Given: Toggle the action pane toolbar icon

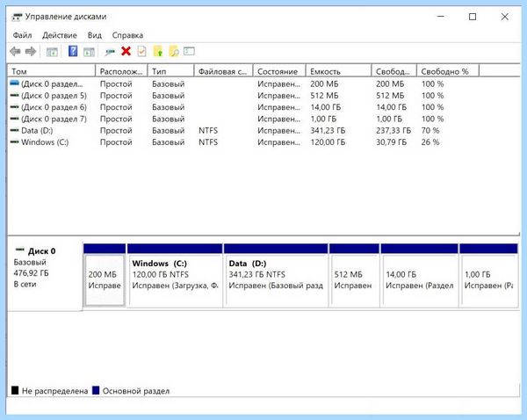Looking at the screenshot, I should tap(89, 52).
